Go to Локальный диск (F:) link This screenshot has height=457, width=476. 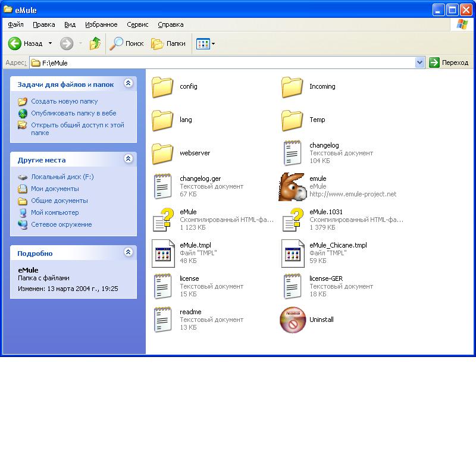(62, 177)
